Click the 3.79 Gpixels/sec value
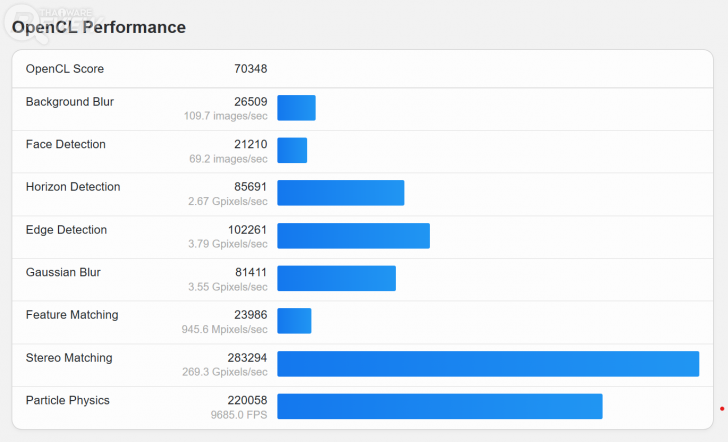728x442 pixels. tap(228, 244)
